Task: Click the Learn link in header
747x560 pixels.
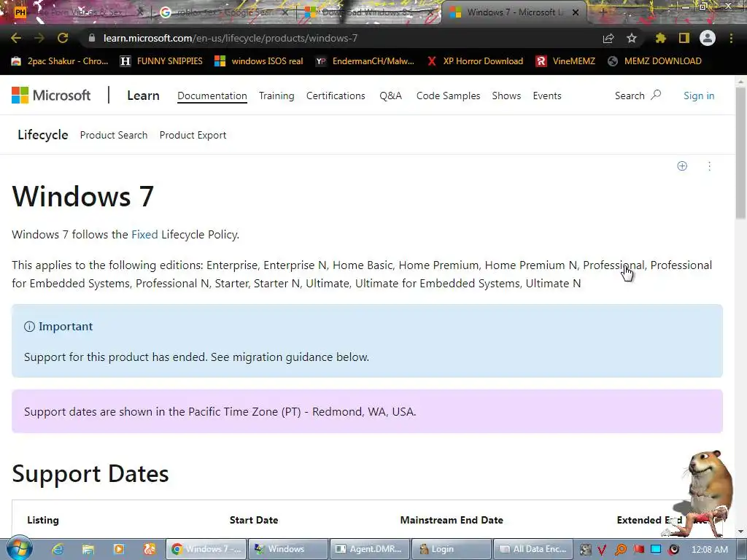Action: tap(143, 96)
